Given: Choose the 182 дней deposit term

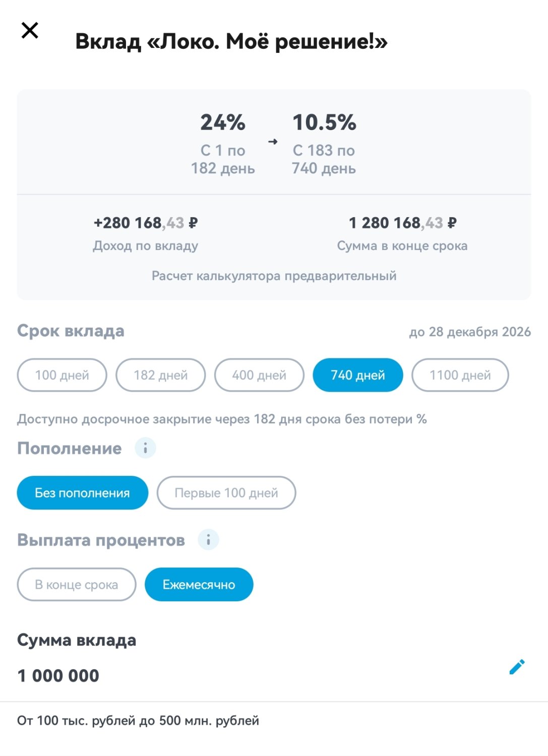Looking at the screenshot, I should 160,375.
